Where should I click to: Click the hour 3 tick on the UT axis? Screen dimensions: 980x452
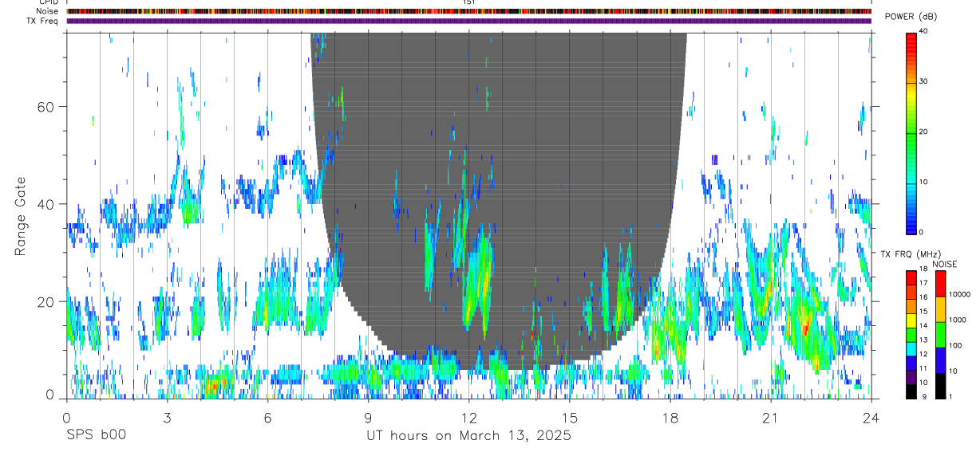[x=167, y=418]
